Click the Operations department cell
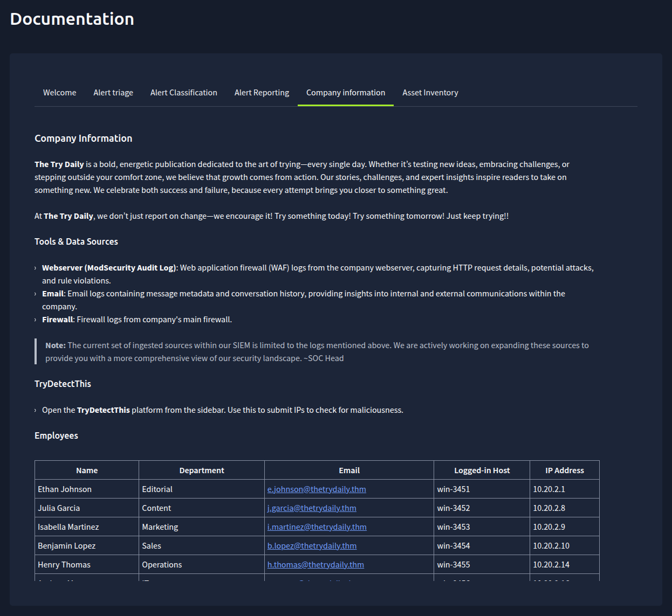The height and width of the screenshot is (616, 672). coord(202,565)
